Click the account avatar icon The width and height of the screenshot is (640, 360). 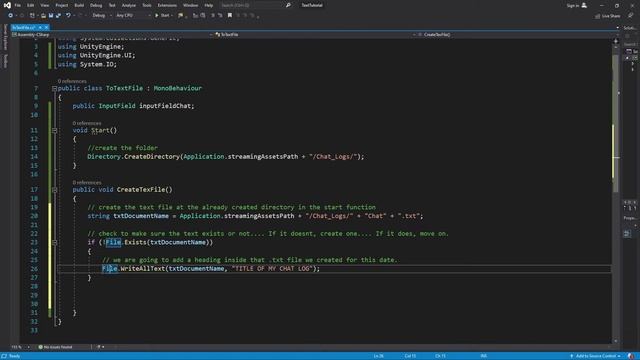point(584,5)
